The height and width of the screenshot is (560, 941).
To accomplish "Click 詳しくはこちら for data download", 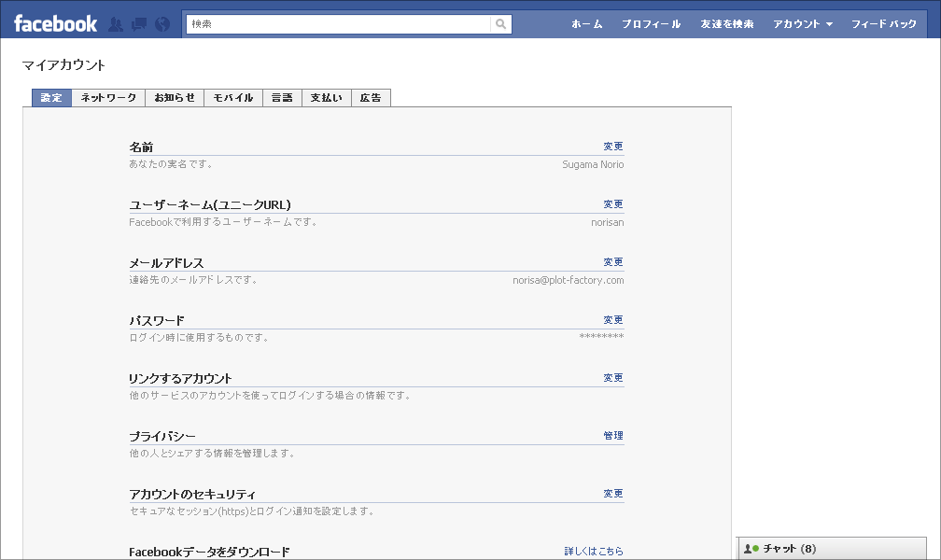I will 594,551.
